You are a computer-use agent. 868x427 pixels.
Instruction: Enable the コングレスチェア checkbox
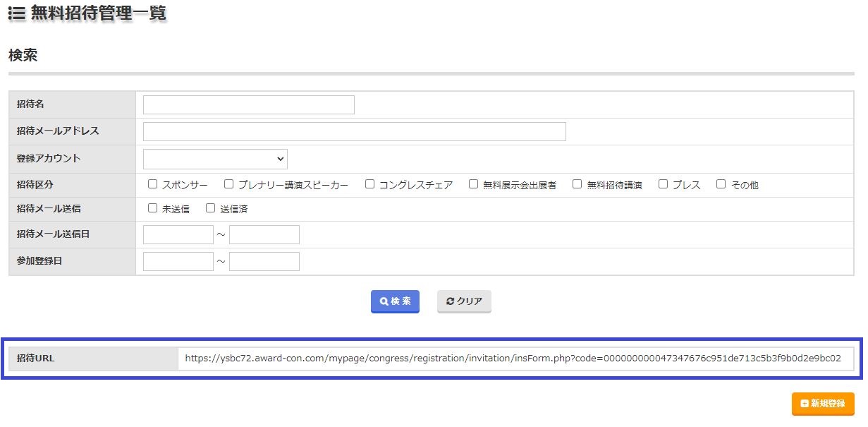tap(370, 184)
